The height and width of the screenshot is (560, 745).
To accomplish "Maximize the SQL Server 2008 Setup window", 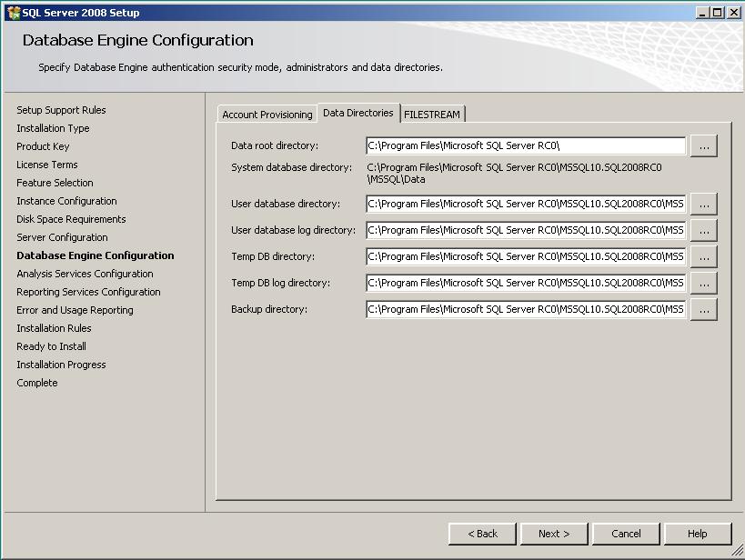I will click(718, 13).
